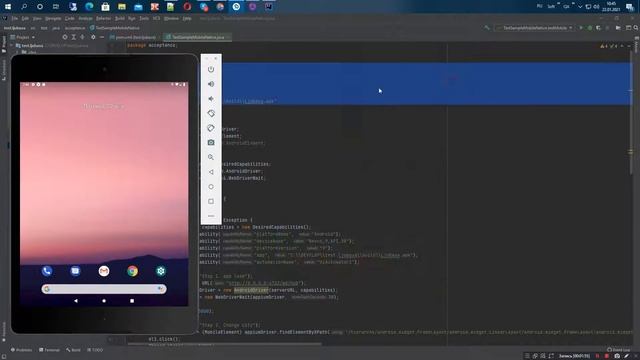
Task: Select the emulator zoom magnifier icon
Action: [x=211, y=157]
